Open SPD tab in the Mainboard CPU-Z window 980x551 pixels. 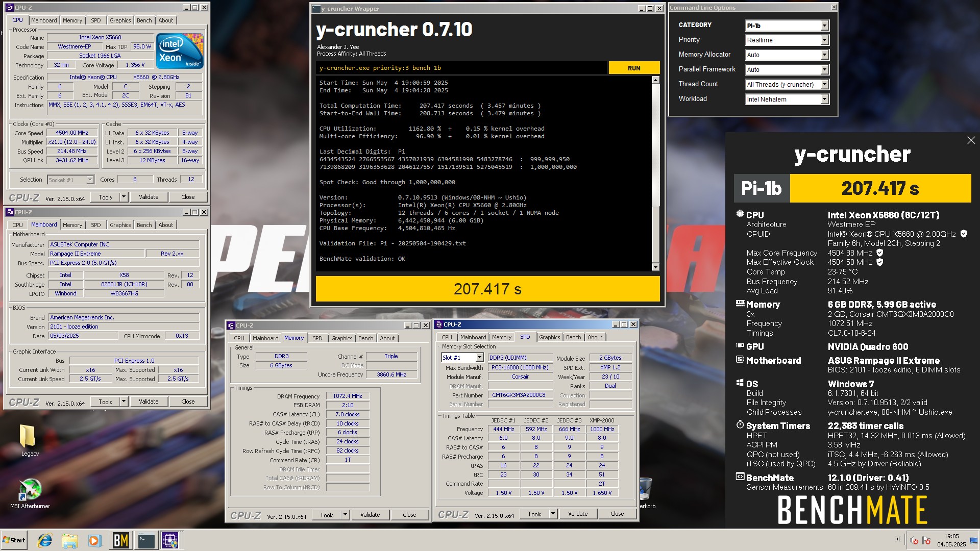point(95,225)
